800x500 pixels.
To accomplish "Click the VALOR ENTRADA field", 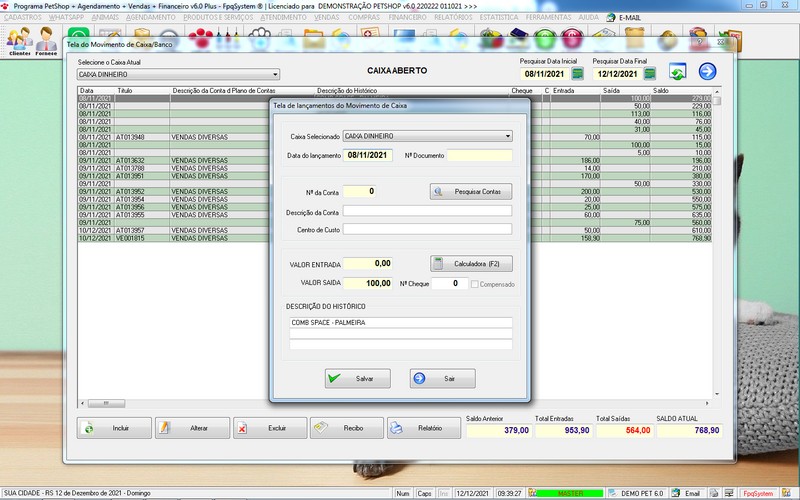I will tap(368, 263).
